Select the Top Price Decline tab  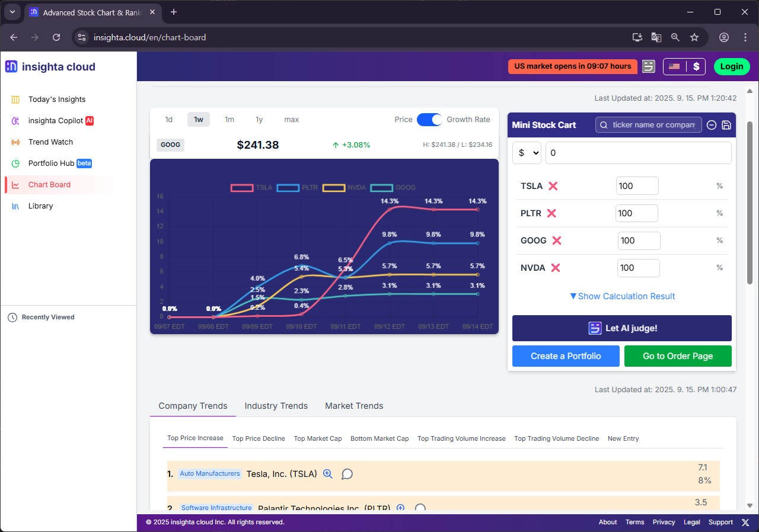(259, 438)
